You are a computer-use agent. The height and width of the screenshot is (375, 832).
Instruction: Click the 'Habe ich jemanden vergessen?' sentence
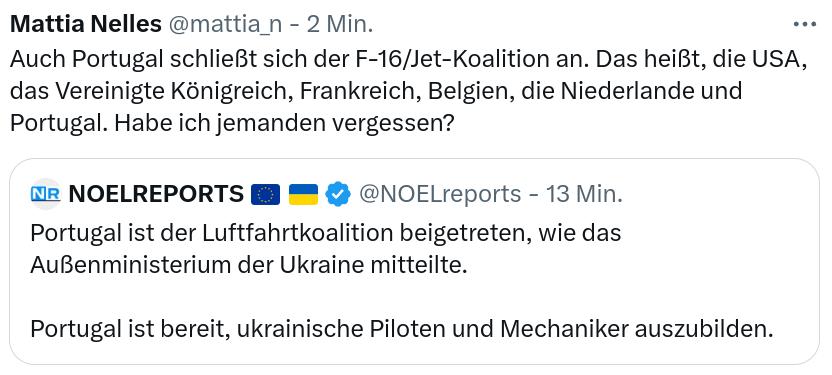pos(284,123)
